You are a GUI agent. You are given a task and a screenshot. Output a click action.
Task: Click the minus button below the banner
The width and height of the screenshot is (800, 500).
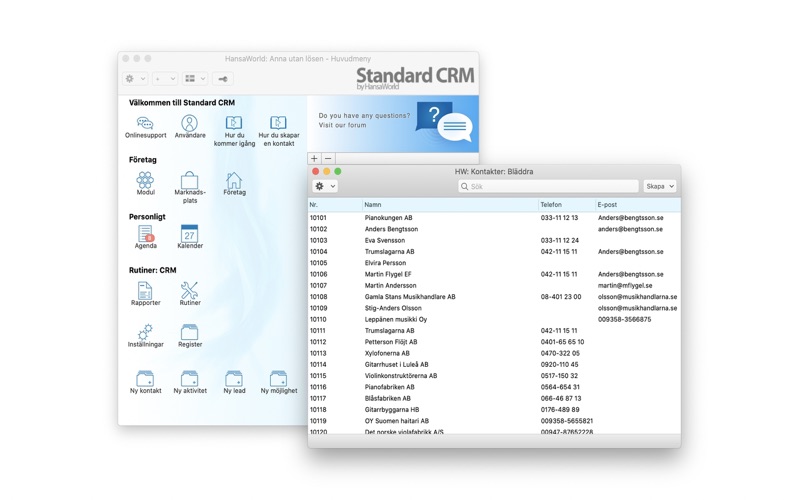pos(328,159)
